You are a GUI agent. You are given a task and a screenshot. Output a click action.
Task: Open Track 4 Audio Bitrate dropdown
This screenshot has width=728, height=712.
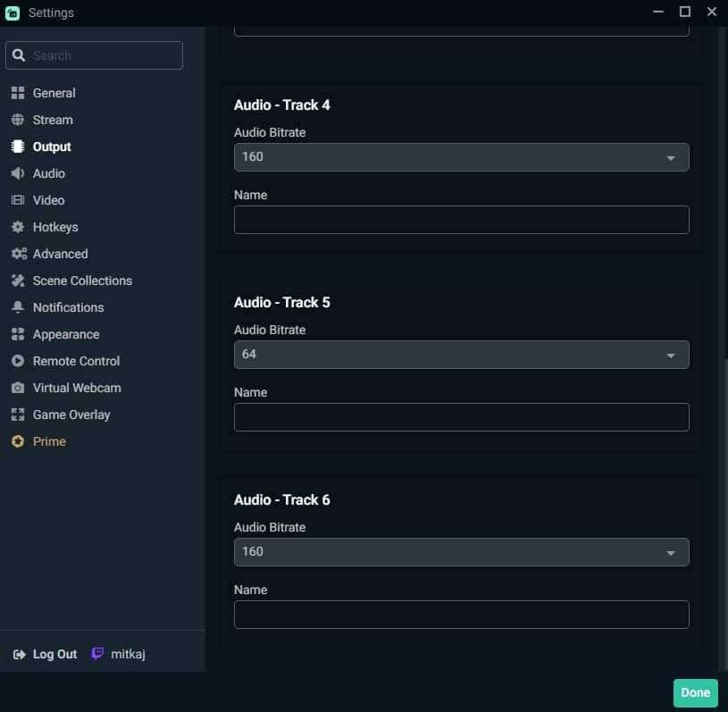pos(461,157)
